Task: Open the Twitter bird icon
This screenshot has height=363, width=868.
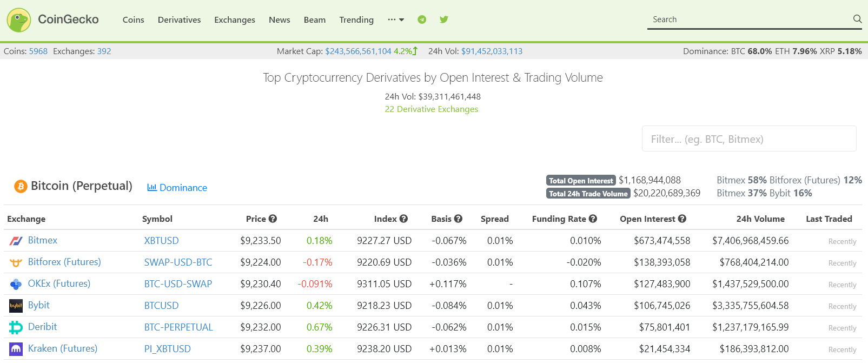Action: (x=444, y=19)
